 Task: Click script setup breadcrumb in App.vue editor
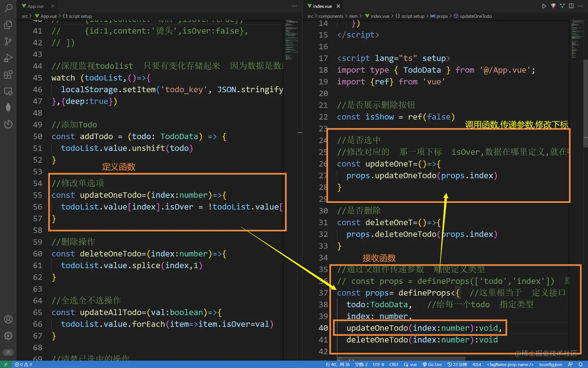coord(77,16)
